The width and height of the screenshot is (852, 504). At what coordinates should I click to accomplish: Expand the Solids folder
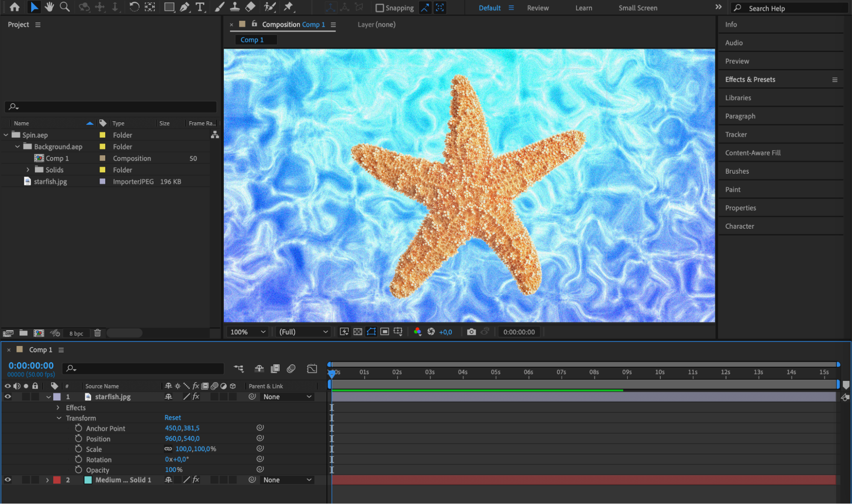28,170
